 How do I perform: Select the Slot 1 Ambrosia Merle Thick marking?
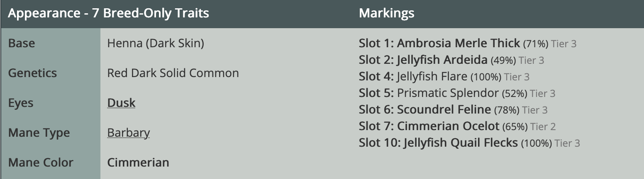coord(468,43)
